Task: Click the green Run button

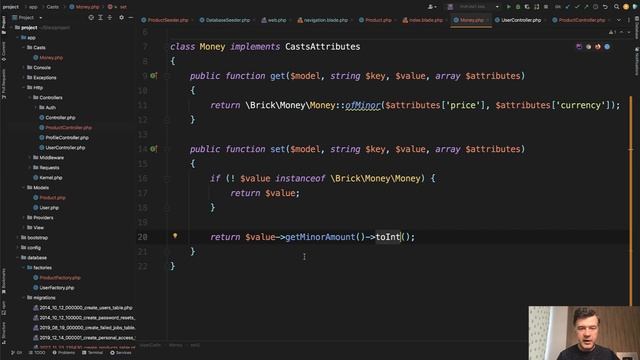Action: click(509, 7)
